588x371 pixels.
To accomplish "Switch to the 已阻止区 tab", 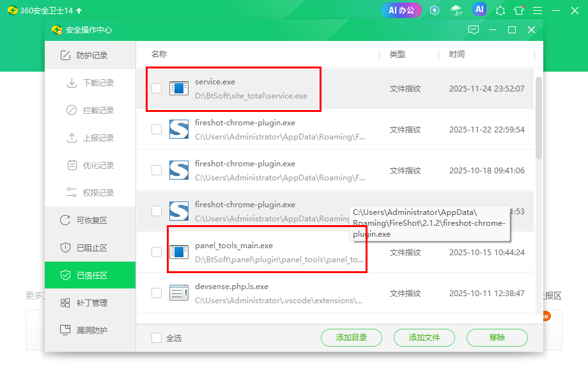I will (90, 248).
